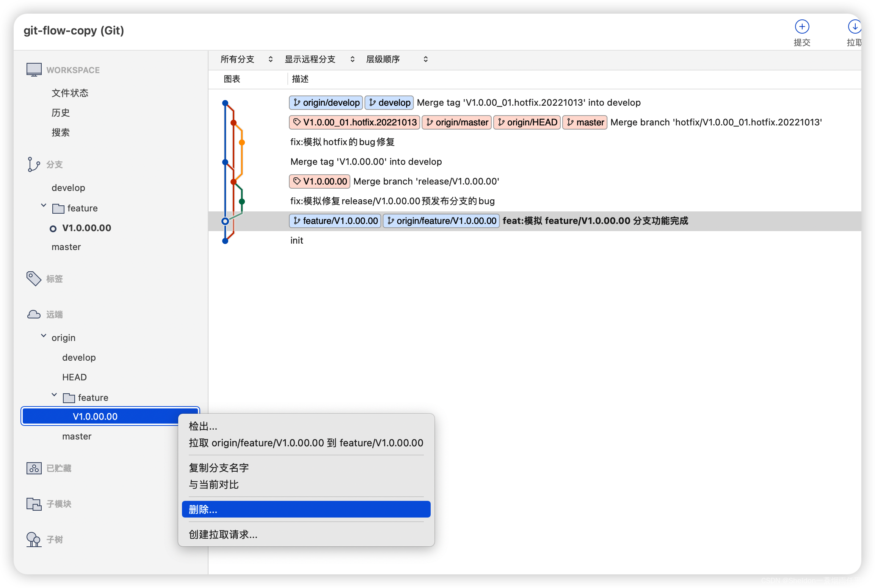Select origin develop remote branch
Image resolution: width=875 pixels, height=588 pixels.
pos(79,358)
